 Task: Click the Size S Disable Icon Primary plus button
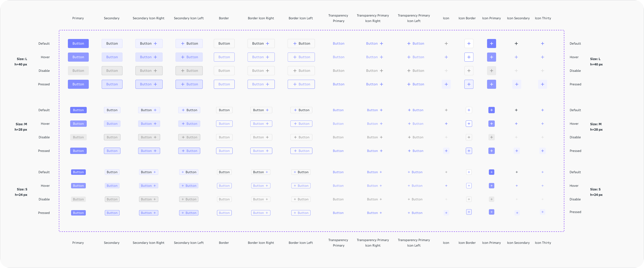pos(491,199)
